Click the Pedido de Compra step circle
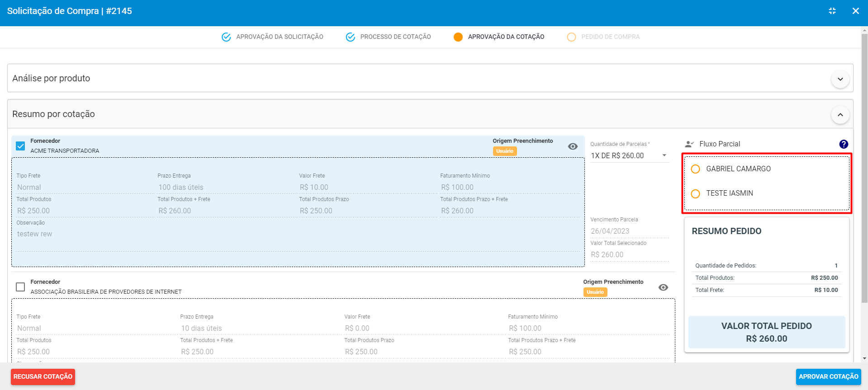Viewport: 868px width, 390px height. coord(571,37)
